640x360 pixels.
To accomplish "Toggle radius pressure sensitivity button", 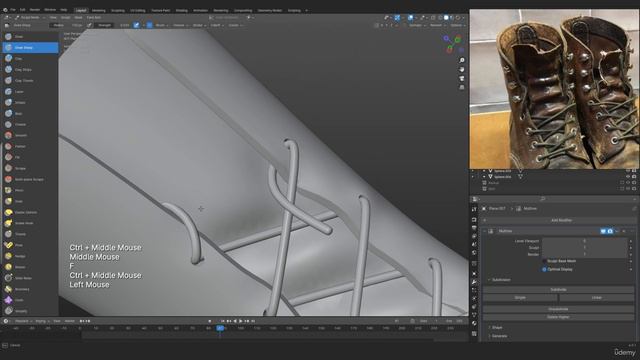I will click(89, 25).
